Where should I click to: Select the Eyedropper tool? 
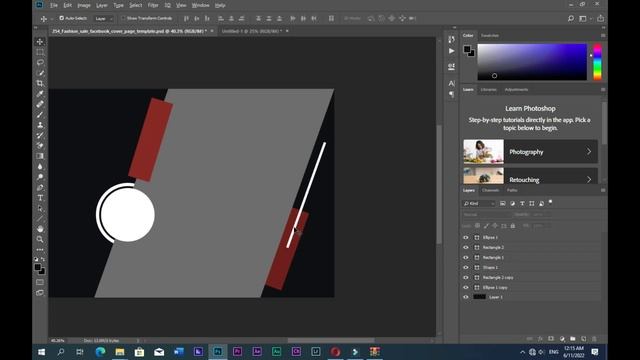click(x=40, y=94)
